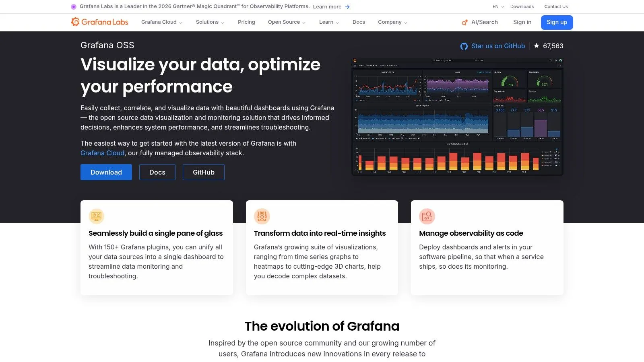The width and height of the screenshot is (644, 362).
Task: Click the Manage observability as code heading
Action: click(x=471, y=233)
